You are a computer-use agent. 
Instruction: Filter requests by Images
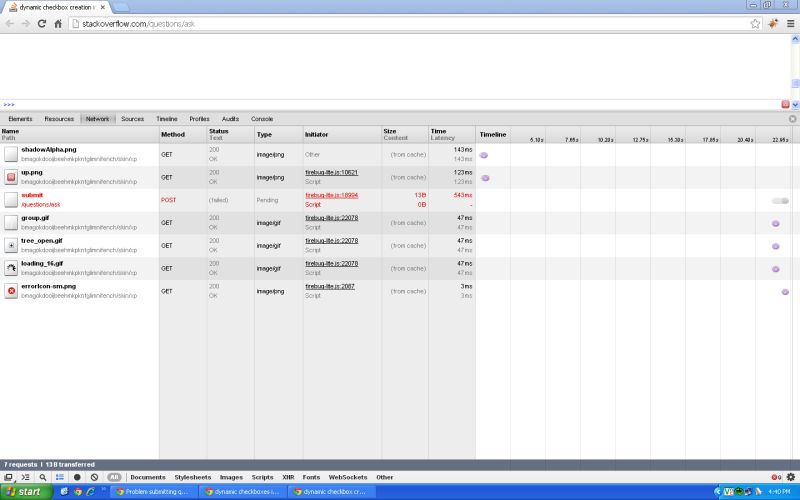[231, 477]
